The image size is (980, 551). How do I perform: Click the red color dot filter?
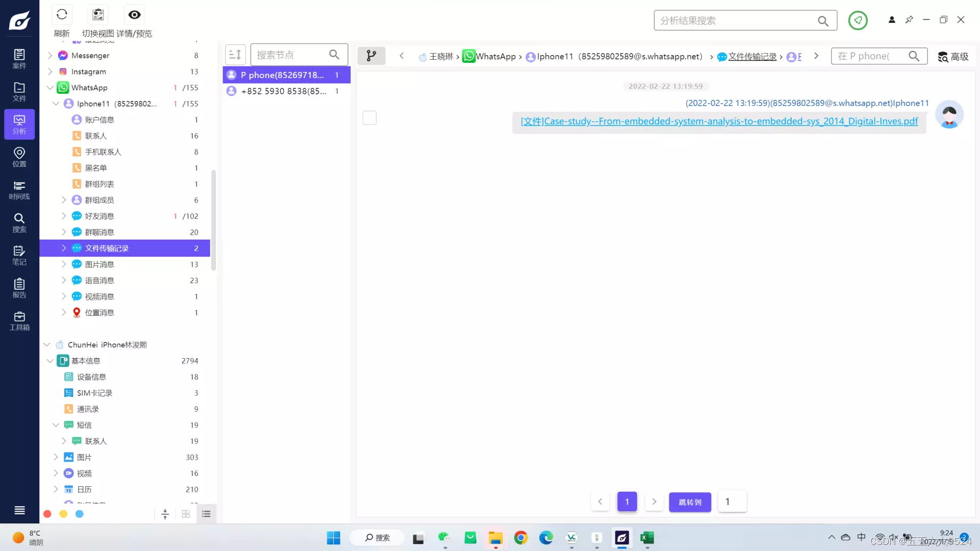[x=47, y=514]
